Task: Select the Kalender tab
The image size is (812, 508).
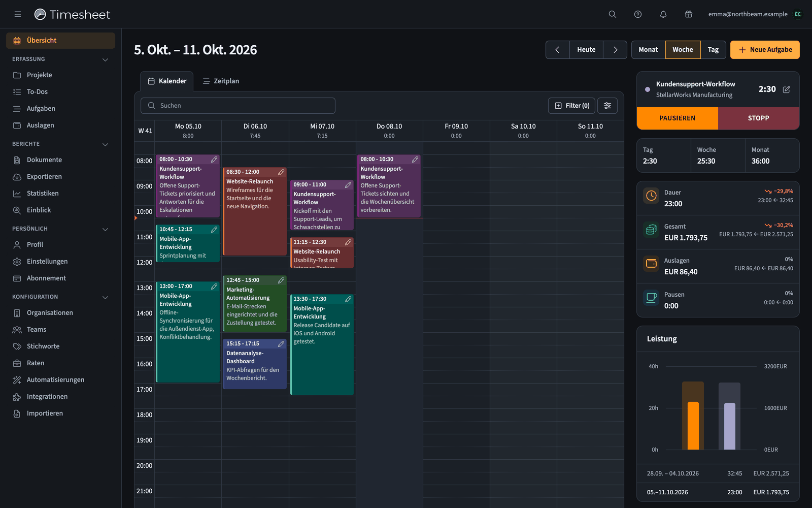Action: [x=167, y=81]
